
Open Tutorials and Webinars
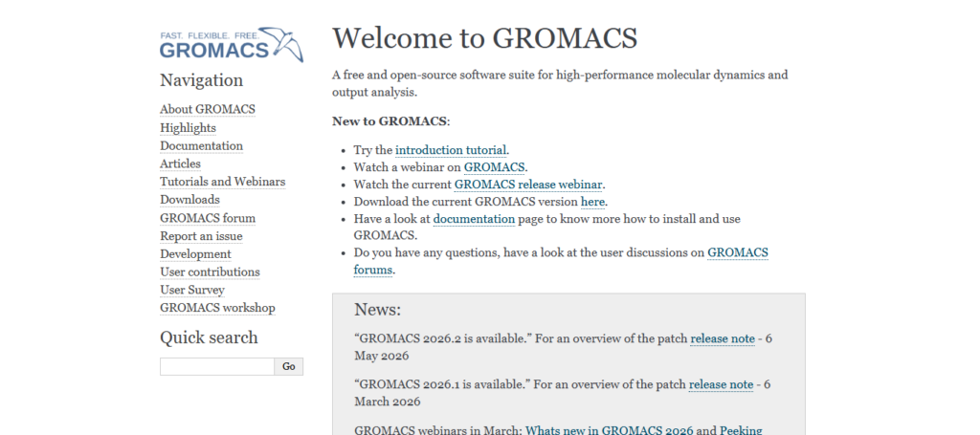(222, 182)
